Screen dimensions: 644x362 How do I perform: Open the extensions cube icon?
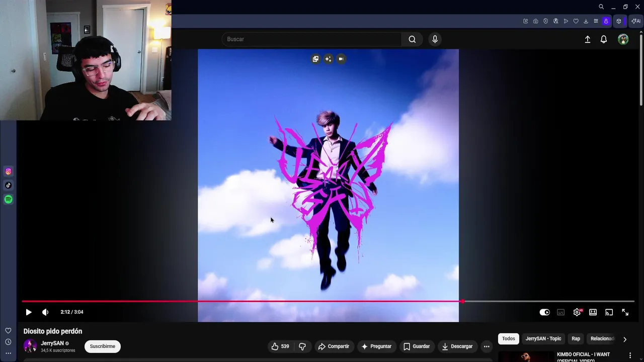click(619, 21)
